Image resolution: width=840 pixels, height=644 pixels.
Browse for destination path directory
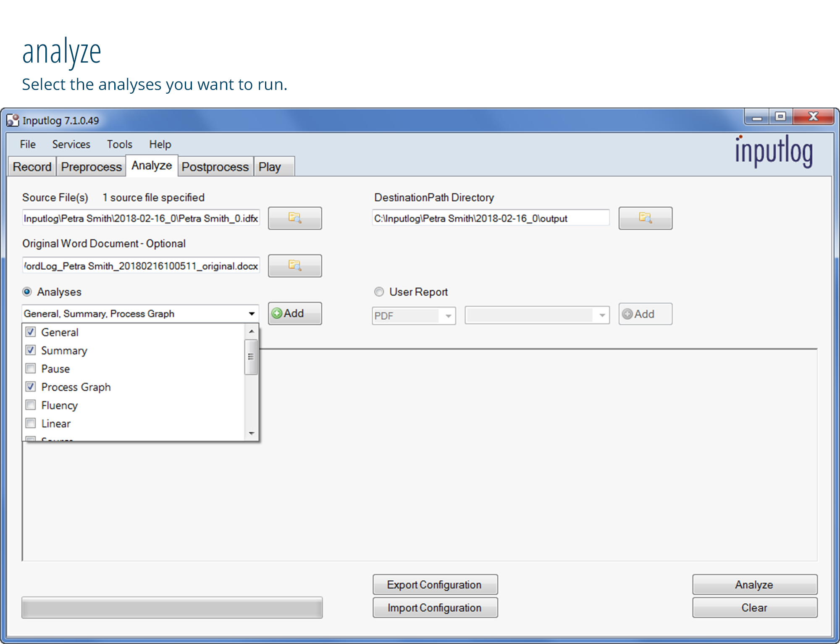645,218
